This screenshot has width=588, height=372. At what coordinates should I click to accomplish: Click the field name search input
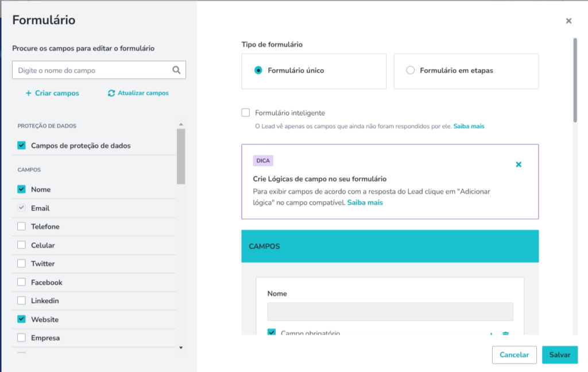point(92,70)
